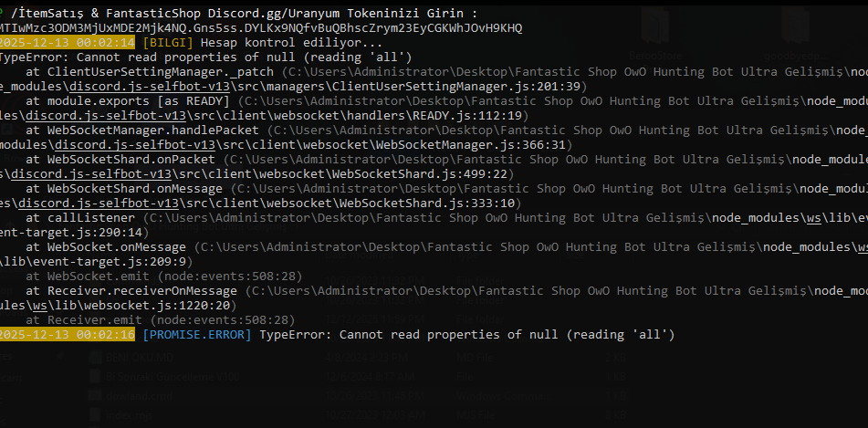Select the Bi Sonraki Güncelleme V100 file
Image resolution: width=868 pixels, height=428 pixels.
tap(173, 377)
